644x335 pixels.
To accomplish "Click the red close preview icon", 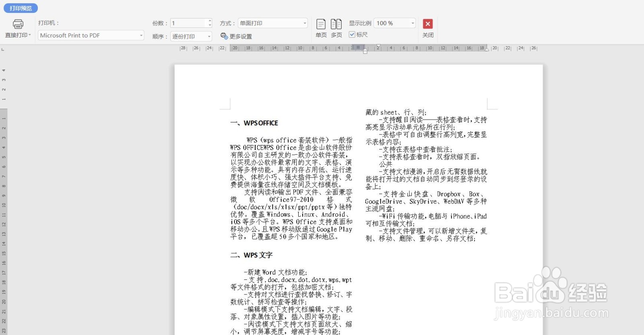I will [428, 24].
